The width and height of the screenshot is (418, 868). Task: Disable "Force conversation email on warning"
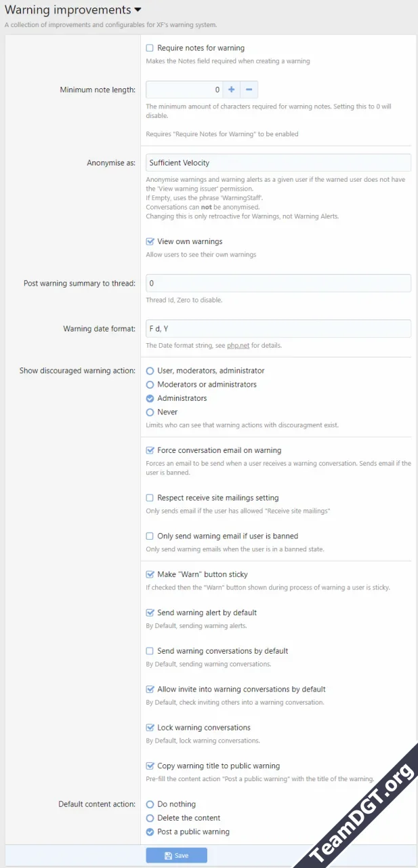[x=150, y=450]
